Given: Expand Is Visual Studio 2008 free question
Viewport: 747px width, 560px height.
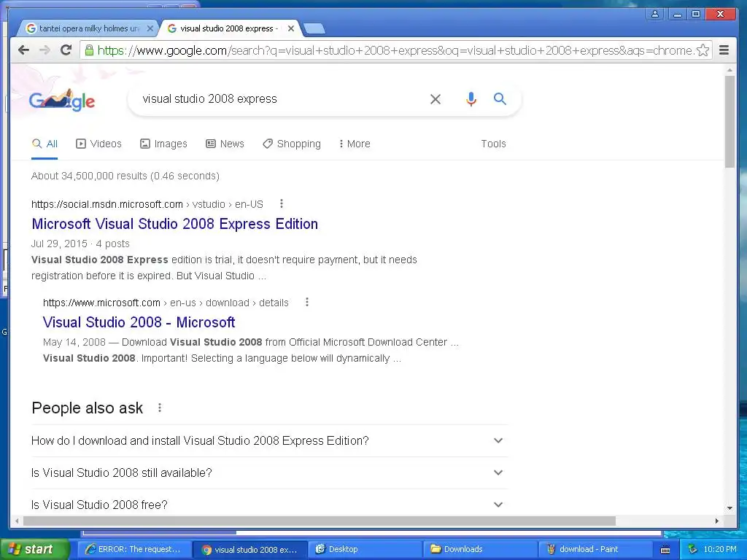Looking at the screenshot, I should pos(270,505).
